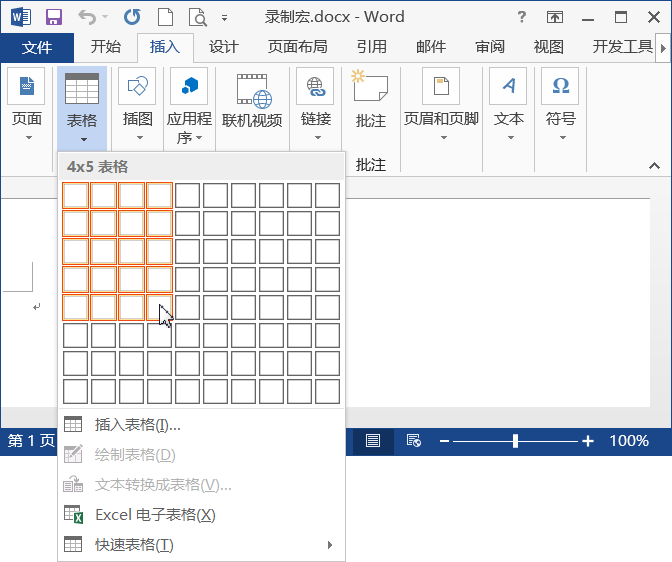Switch to print layout view in status bar
This screenshot has width=672, height=562.
(373, 441)
